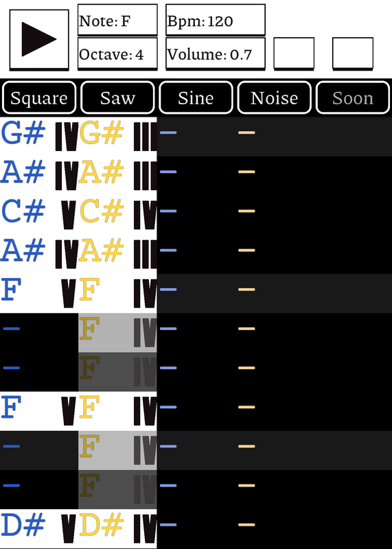Click empty Sine cell in the first row
The height and width of the screenshot is (549, 392).
pos(196,137)
